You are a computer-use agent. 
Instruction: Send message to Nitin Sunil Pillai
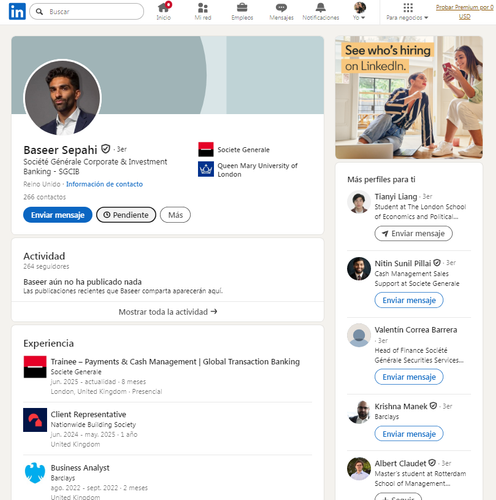(x=409, y=300)
